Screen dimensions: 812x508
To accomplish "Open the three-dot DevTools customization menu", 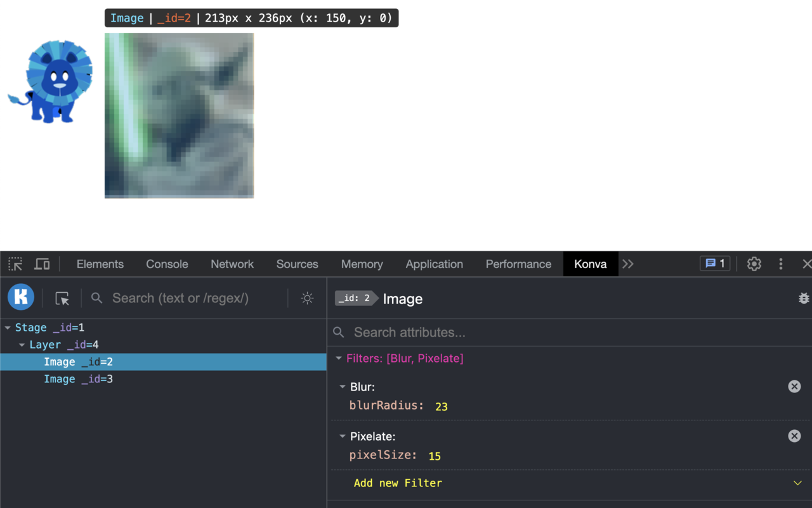I will 780,264.
